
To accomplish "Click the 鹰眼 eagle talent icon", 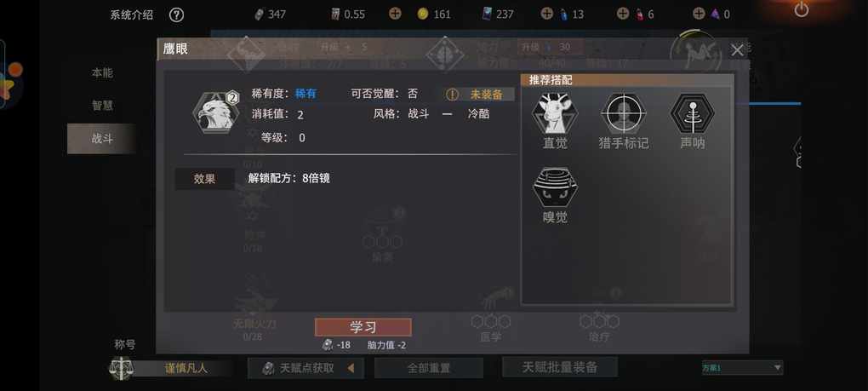I will tap(216, 113).
